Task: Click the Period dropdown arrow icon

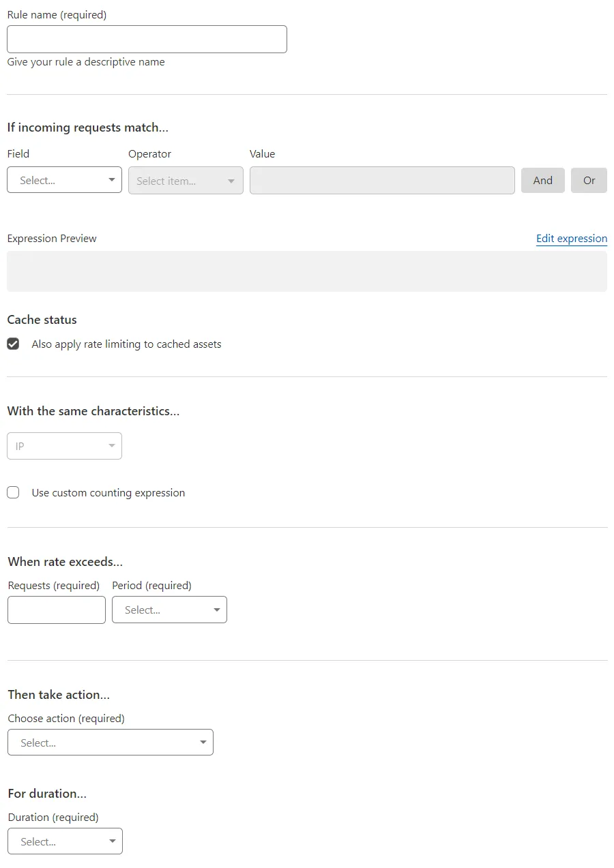Action: [216, 610]
